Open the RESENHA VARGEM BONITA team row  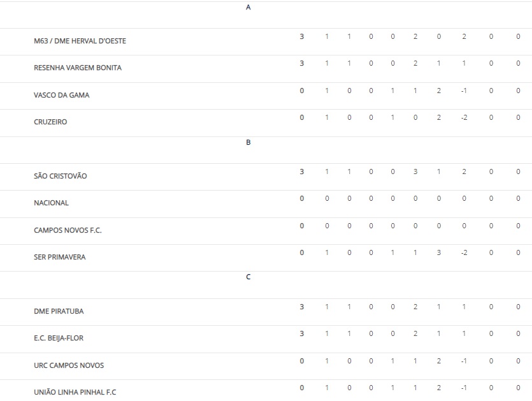pos(78,68)
